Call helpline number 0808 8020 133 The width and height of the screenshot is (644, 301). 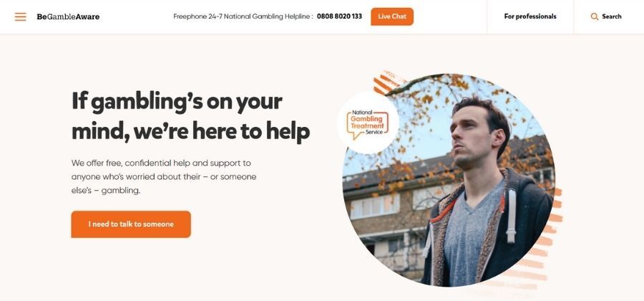coord(339,16)
